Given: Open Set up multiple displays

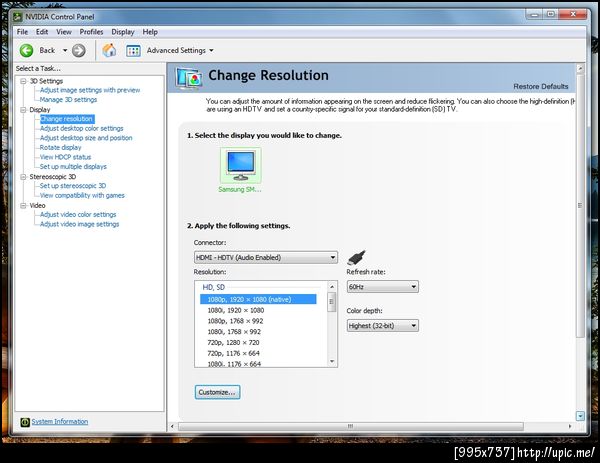Looking at the screenshot, I should 73,166.
